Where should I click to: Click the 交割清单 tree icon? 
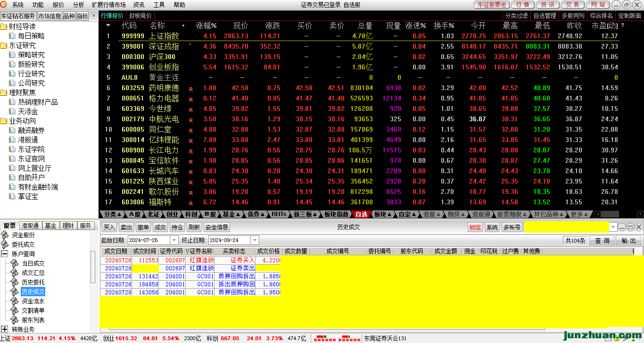(x=16, y=310)
